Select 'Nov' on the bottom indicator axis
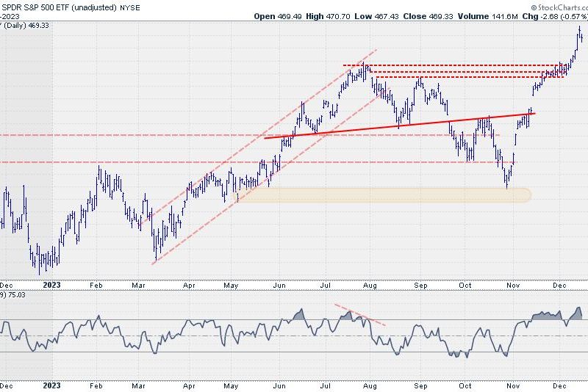 [x=513, y=386]
